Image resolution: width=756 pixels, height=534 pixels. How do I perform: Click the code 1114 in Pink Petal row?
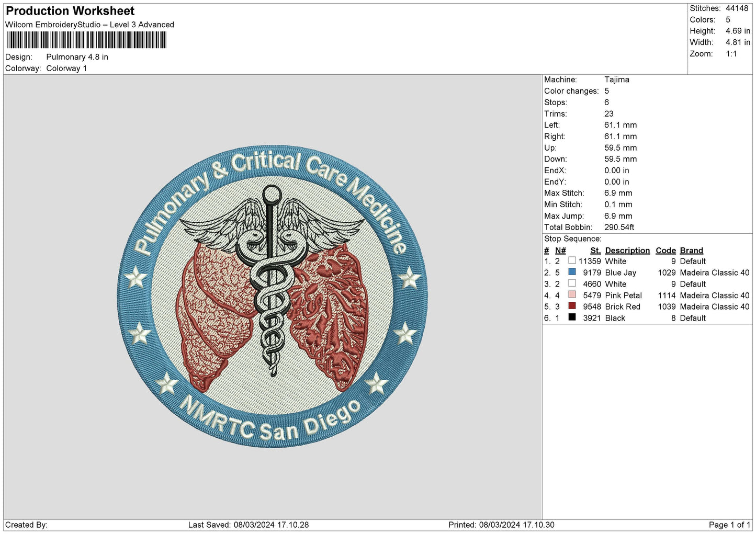(667, 296)
